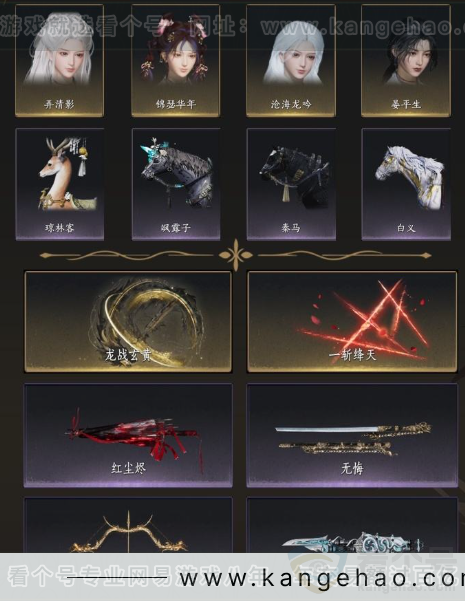
Task: Open the www.kangehao.com link in bottom banner
Action: [322, 578]
